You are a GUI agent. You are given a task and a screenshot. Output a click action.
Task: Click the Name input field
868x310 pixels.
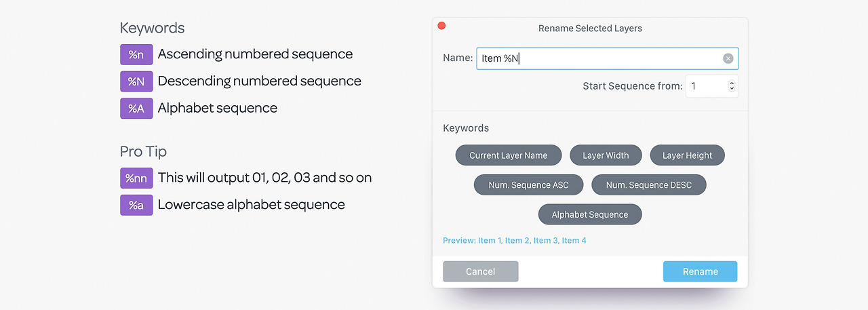[x=597, y=58]
